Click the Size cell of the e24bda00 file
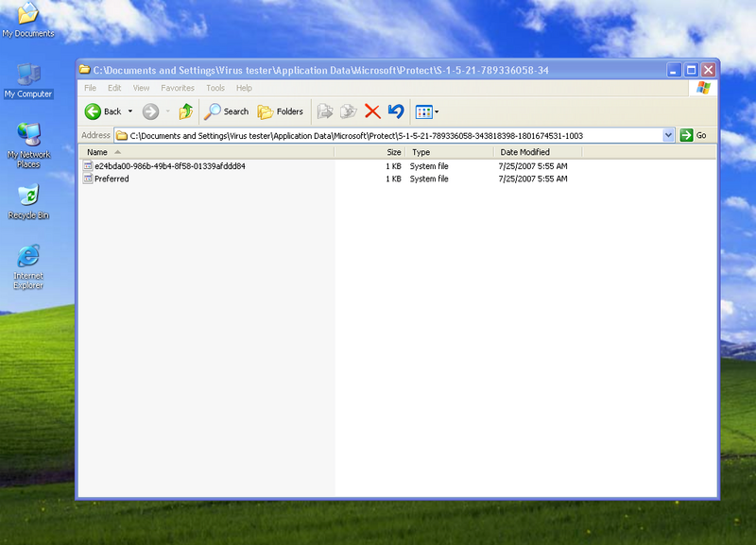The width and height of the screenshot is (756, 545). tap(393, 166)
